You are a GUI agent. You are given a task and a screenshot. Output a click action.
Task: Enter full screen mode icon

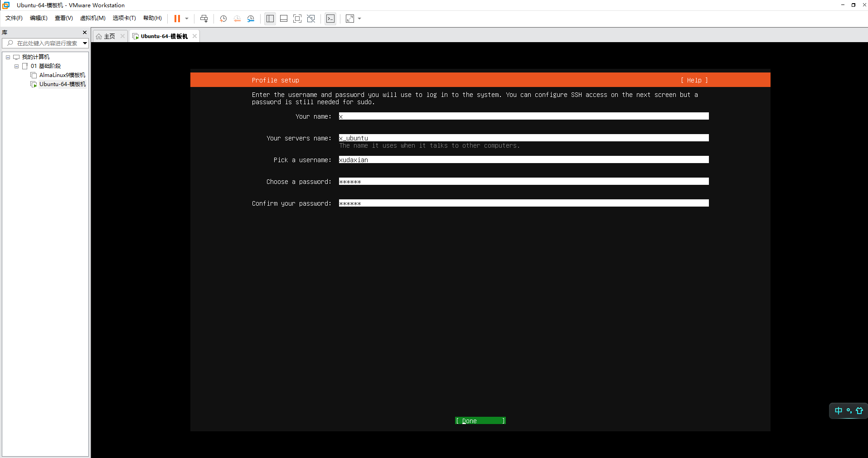[x=297, y=19]
